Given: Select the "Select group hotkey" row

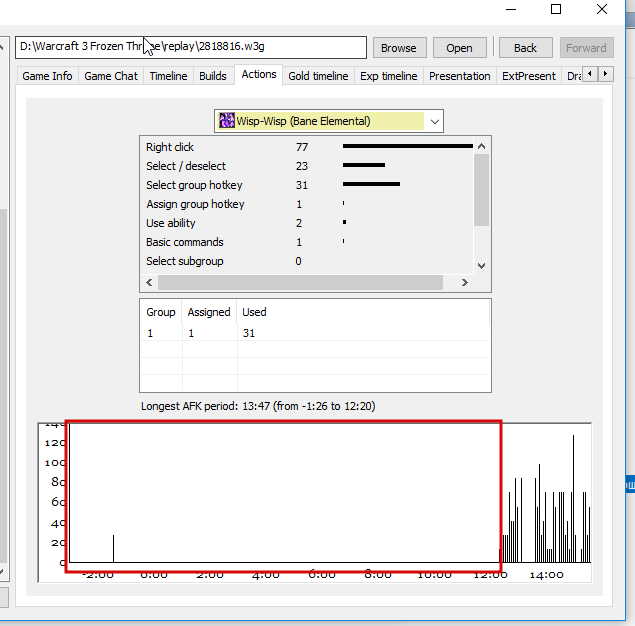Looking at the screenshot, I should click(307, 185).
